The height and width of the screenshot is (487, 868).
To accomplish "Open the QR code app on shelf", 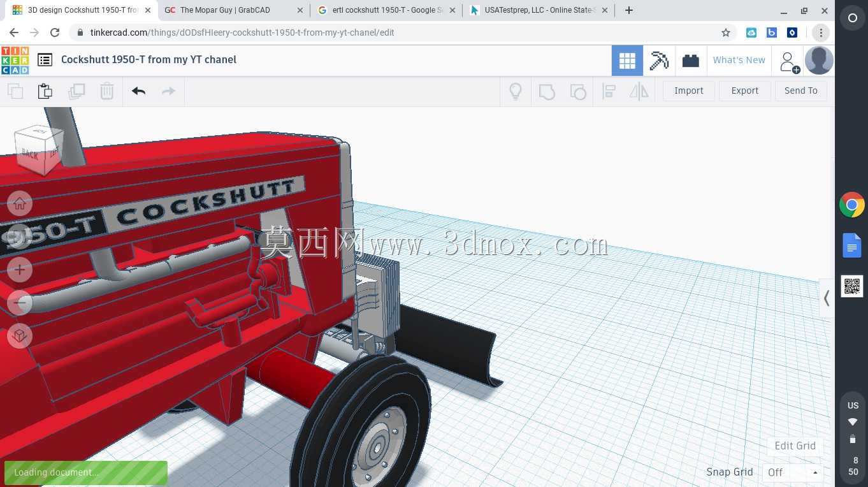I will click(852, 286).
